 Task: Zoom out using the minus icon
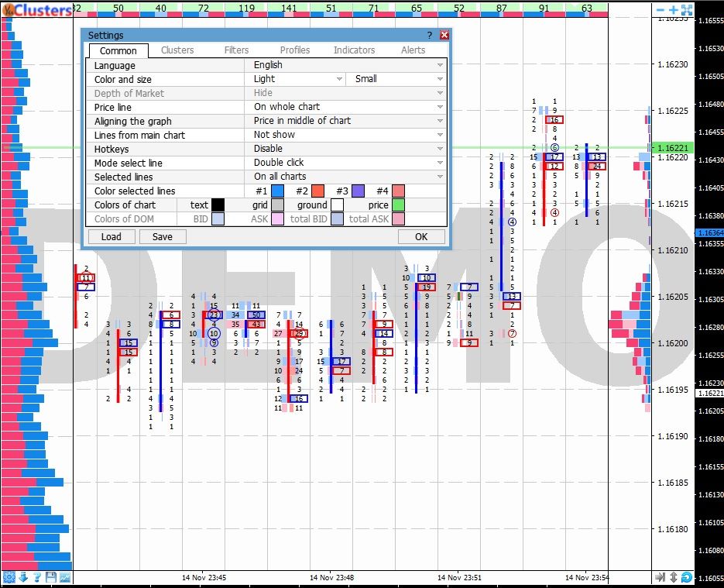(661, 10)
